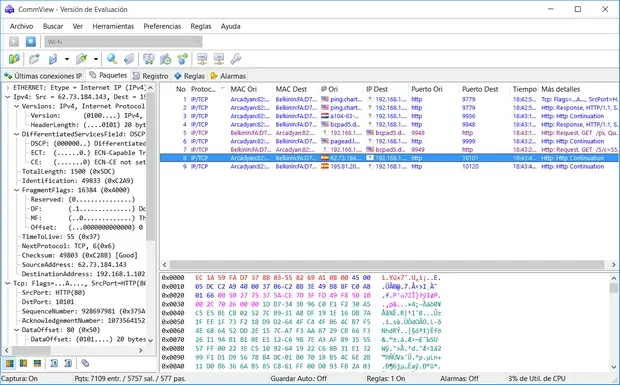Click the green panels icon on toolbar

14,59
